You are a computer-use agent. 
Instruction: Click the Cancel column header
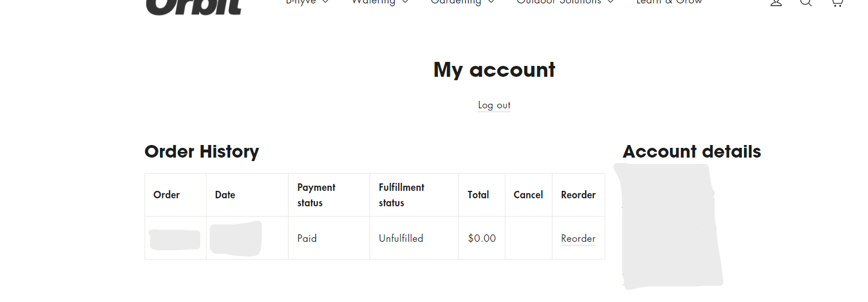pos(528,195)
